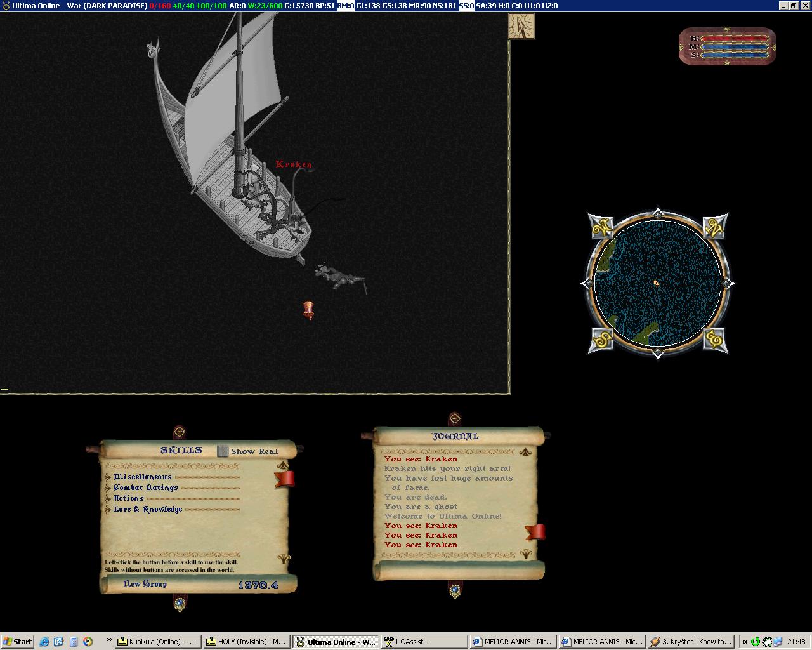Click the Journal down arrow
The width and height of the screenshot is (812, 650).
tap(525, 554)
